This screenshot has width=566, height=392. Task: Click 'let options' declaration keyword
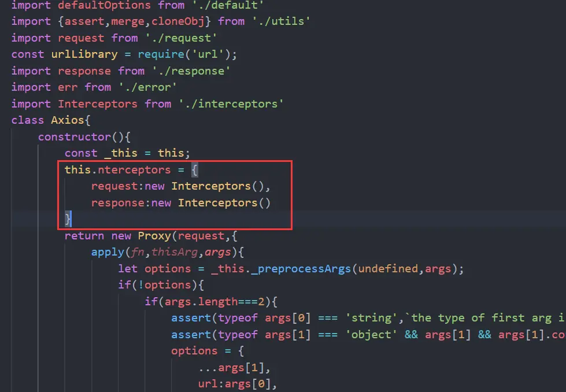click(x=154, y=269)
